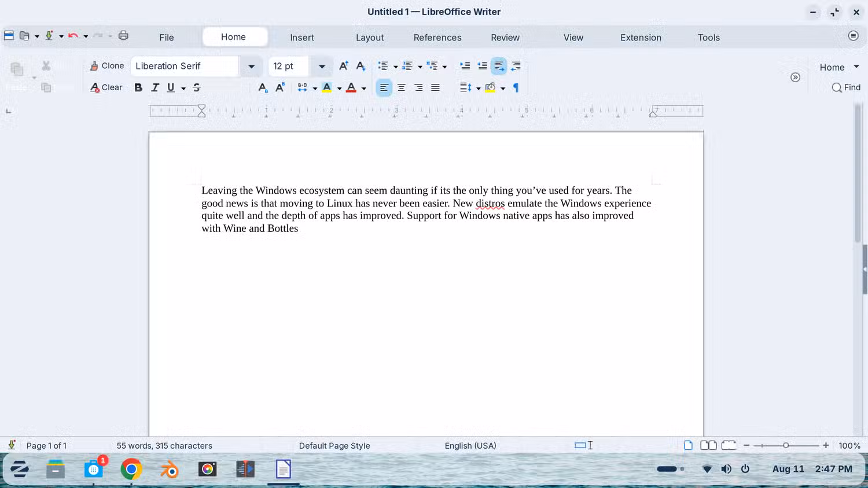
Task: Open the View tab
Action: pyautogui.click(x=573, y=37)
